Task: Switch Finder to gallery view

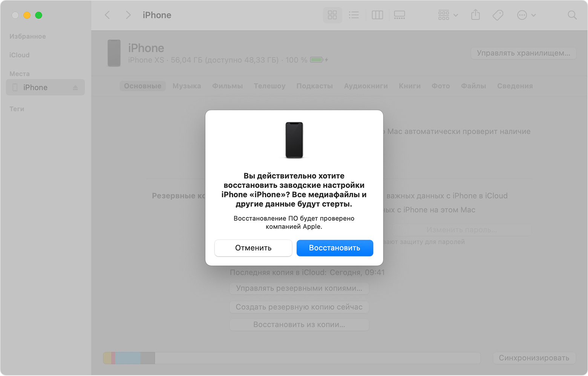Action: click(x=400, y=15)
